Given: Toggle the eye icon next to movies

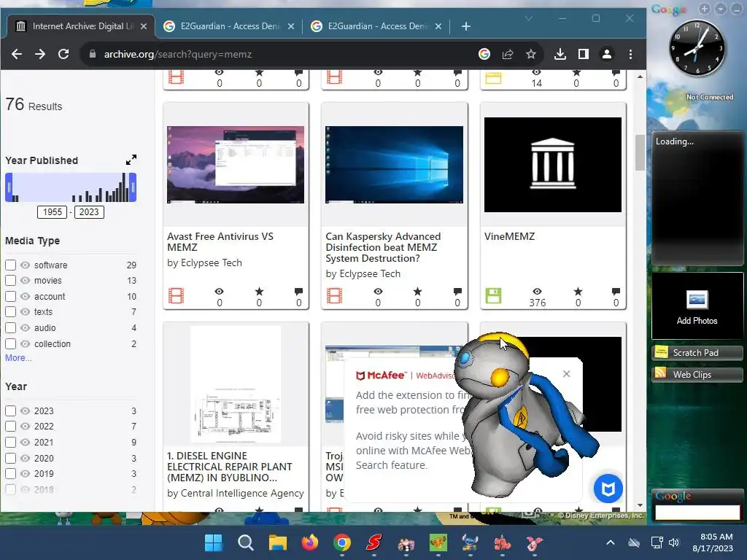Looking at the screenshot, I should [26, 281].
